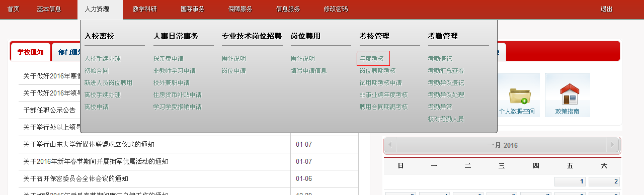
Task: Click 入校手续办理 in dropdown menu
Action: tap(103, 59)
